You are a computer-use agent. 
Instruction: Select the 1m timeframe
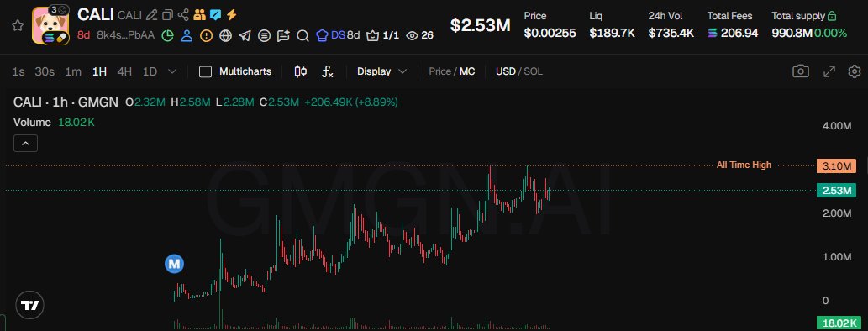(73, 71)
